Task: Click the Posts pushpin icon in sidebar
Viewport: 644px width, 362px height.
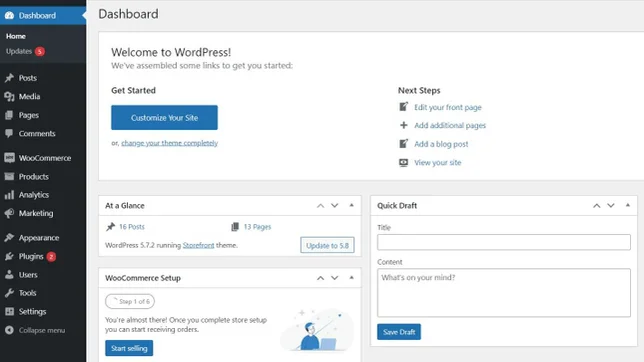Action: click(9, 78)
